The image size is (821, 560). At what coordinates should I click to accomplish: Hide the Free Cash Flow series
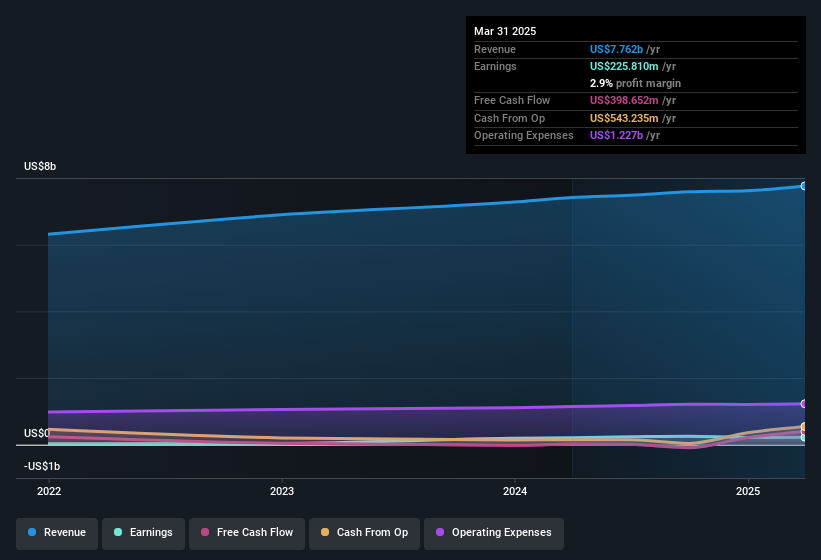tap(247, 533)
